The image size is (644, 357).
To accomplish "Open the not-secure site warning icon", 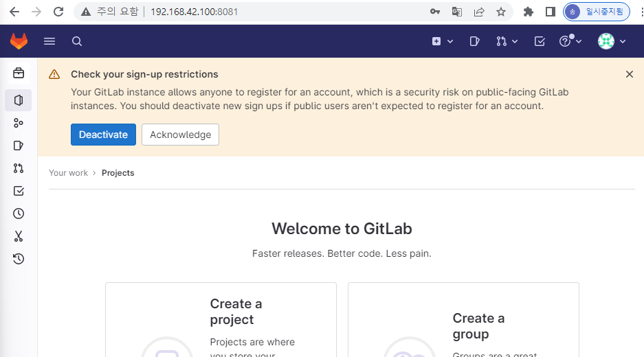I will [x=86, y=12].
